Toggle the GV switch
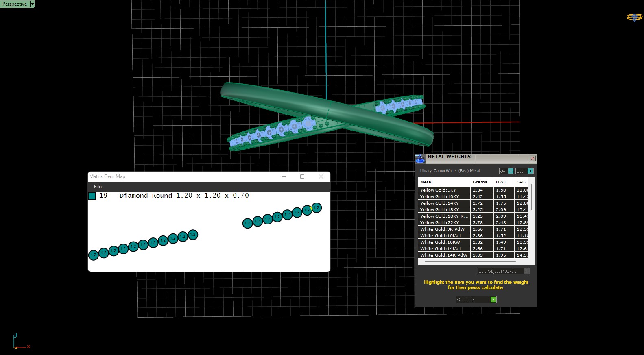 [511, 171]
